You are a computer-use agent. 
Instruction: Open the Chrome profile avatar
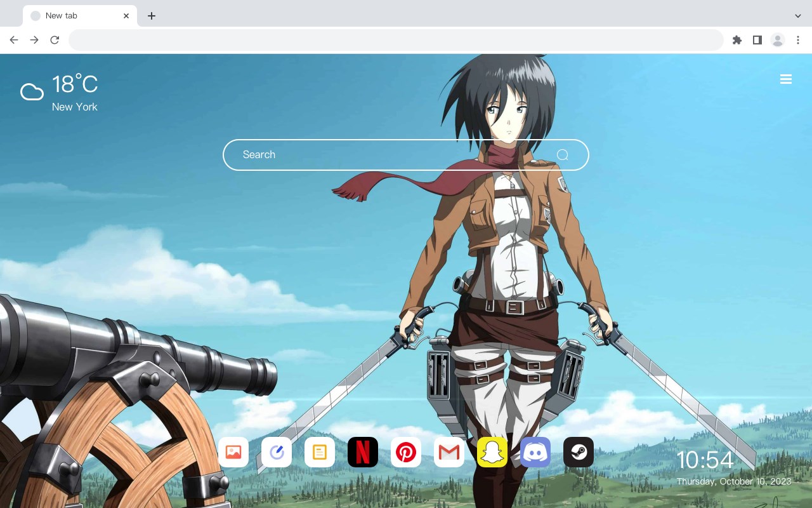[x=778, y=40]
